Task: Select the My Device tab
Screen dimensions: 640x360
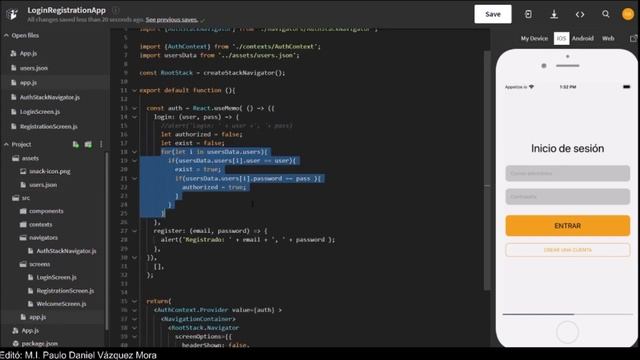Action: click(x=534, y=38)
